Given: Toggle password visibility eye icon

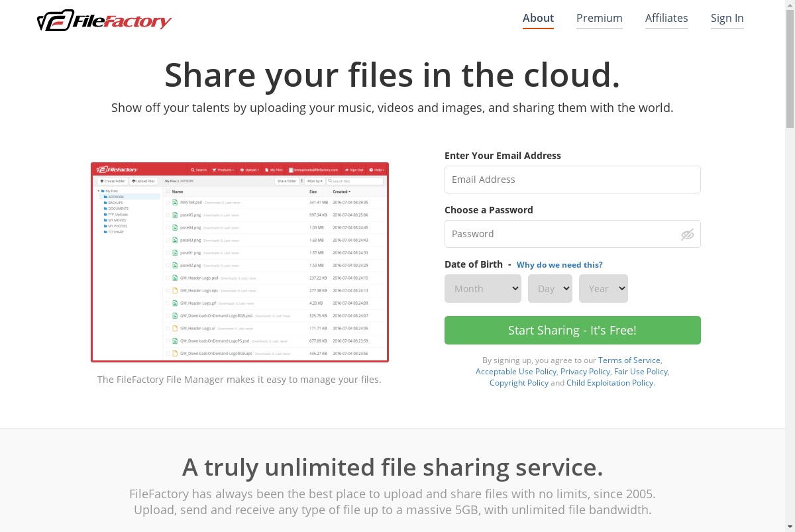Looking at the screenshot, I should 687,235.
